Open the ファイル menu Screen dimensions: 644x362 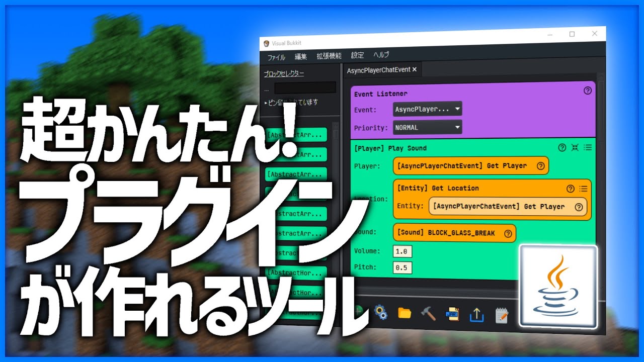point(276,57)
